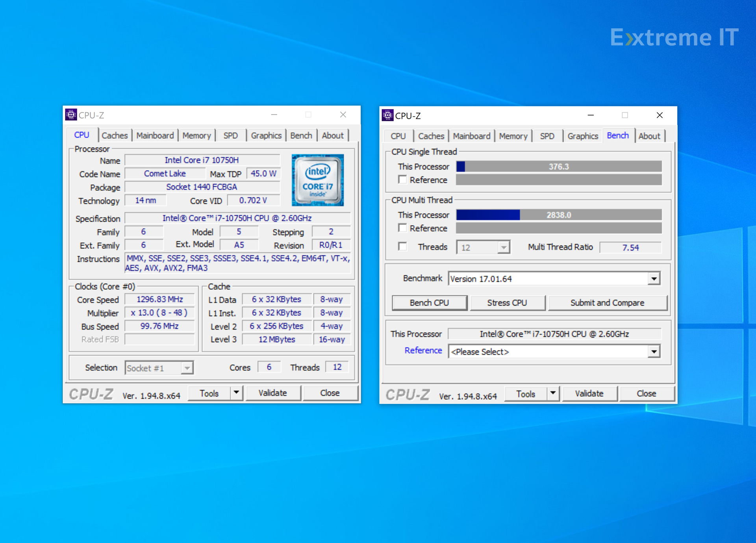Click the single thread Reference empty bar
756x543 pixels.
pos(559,180)
